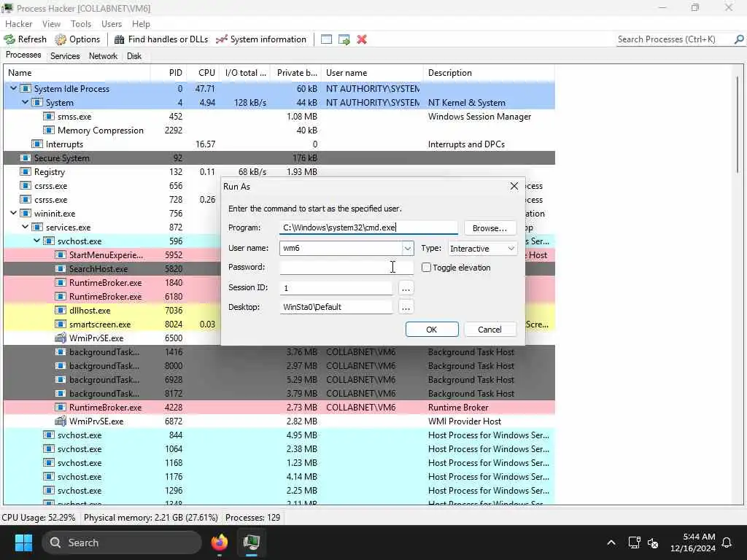Screen dimensions: 747x560
Task: Click the network status tray icon
Action: click(x=634, y=542)
